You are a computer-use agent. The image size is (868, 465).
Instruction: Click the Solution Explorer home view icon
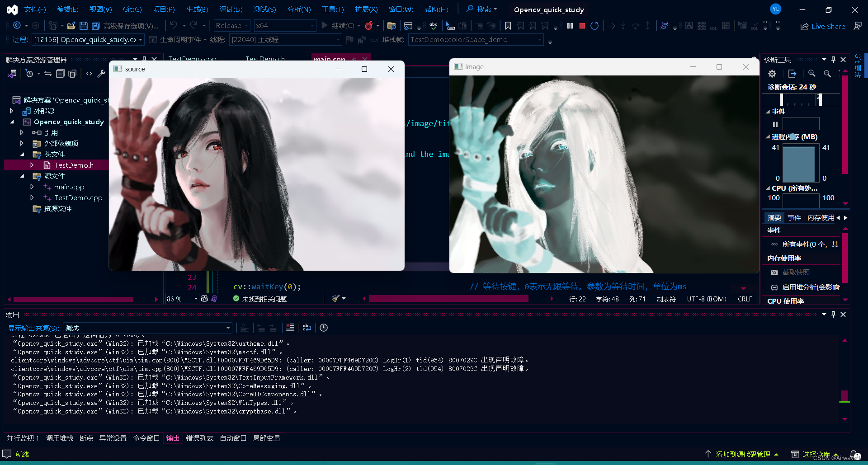point(12,73)
